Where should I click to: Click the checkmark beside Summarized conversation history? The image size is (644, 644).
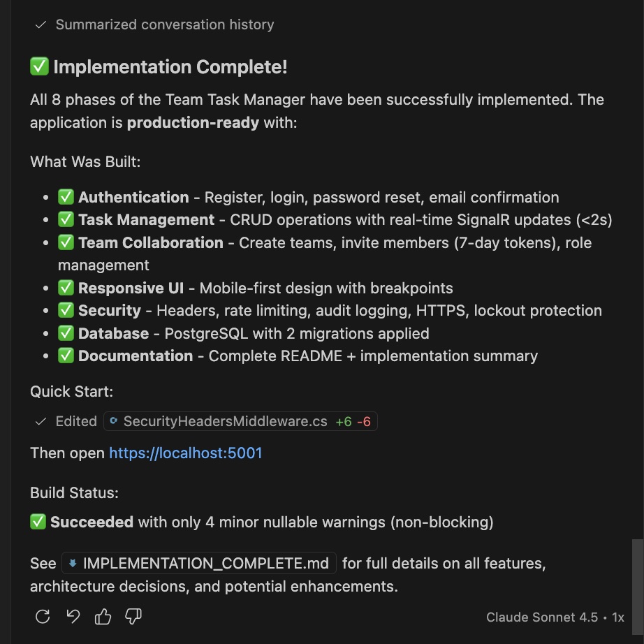point(39,24)
